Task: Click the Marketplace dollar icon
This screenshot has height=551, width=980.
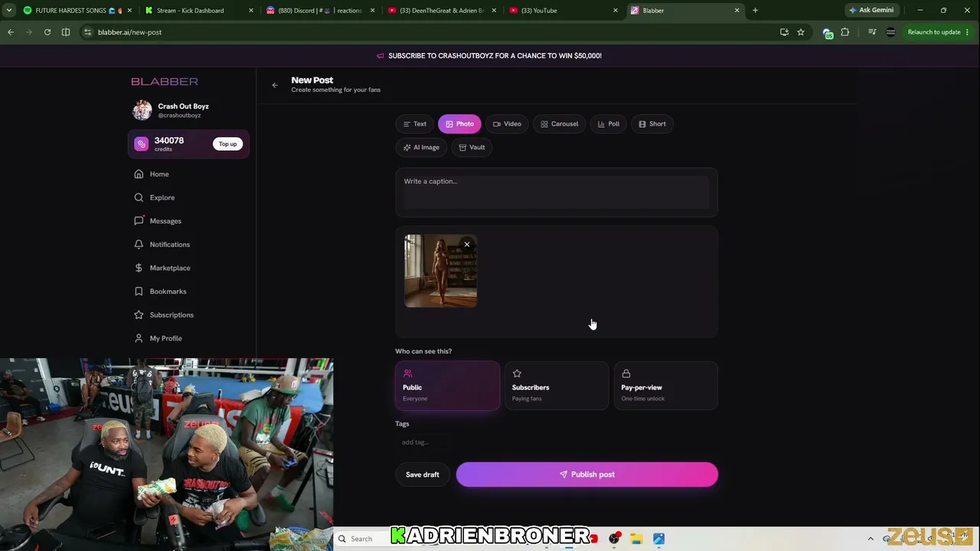Action: 139,268
